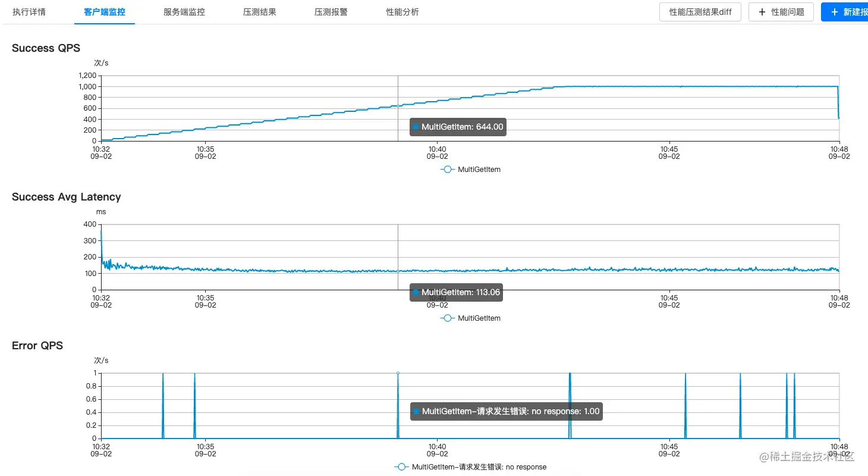Viewport: 868px width, 476px height.
Task: Toggle MultiGetItem series in Success QPS legend
Action: pos(471,170)
